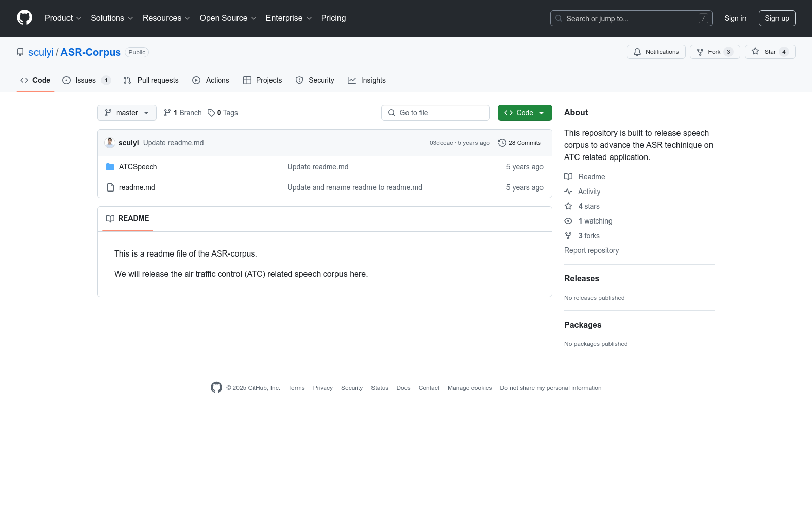This screenshot has height=508, width=812.
Task: Click the sculyi avatar in commit row
Action: coord(110,143)
